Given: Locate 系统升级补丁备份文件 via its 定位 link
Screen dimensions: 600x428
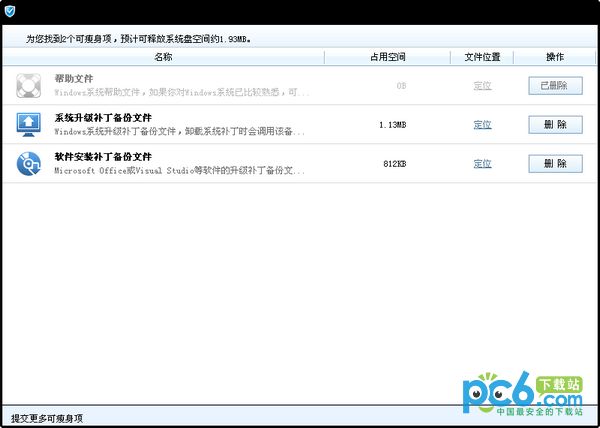Looking at the screenshot, I should 482,125.
